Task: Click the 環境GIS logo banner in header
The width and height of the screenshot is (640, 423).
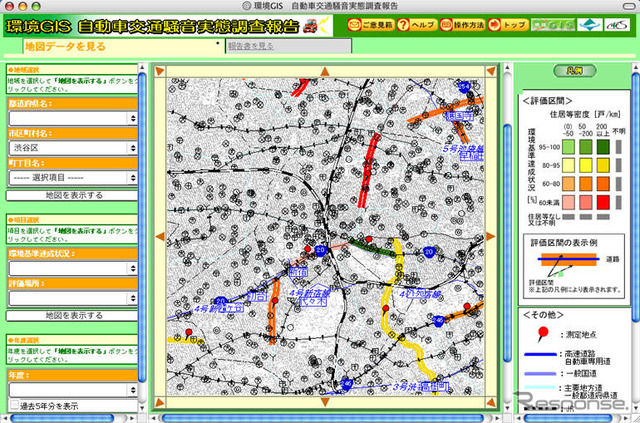Action: (553, 25)
